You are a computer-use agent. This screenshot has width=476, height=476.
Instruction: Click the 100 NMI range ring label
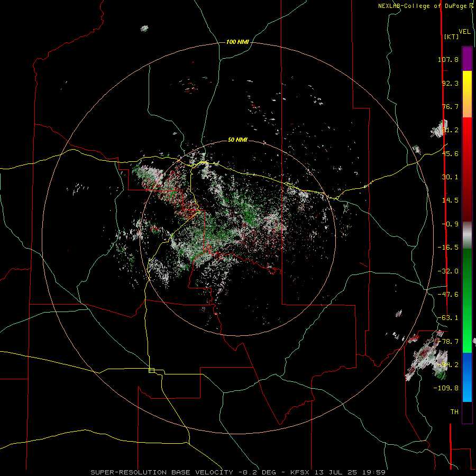[x=237, y=42]
